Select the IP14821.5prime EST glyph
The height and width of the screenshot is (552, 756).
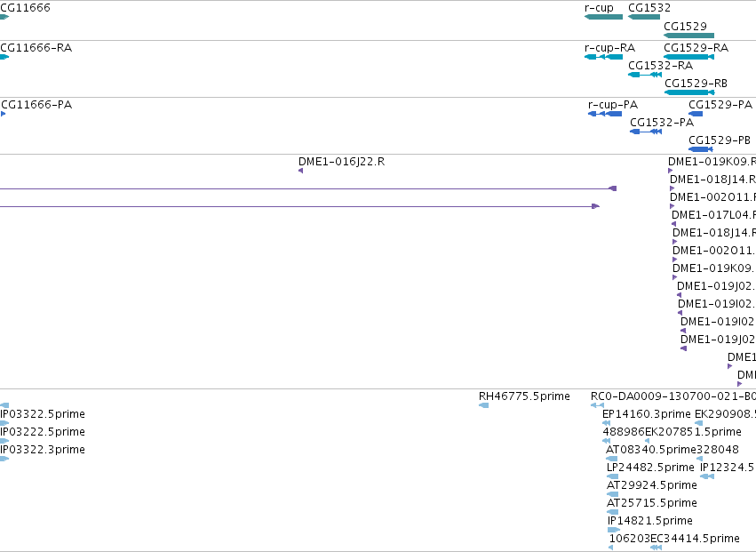coord(613,530)
